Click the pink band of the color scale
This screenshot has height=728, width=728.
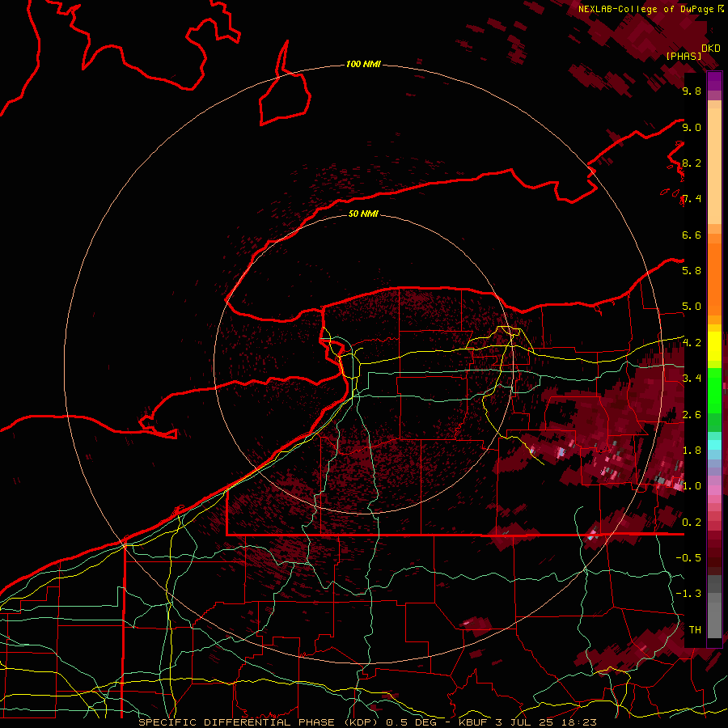[714, 490]
